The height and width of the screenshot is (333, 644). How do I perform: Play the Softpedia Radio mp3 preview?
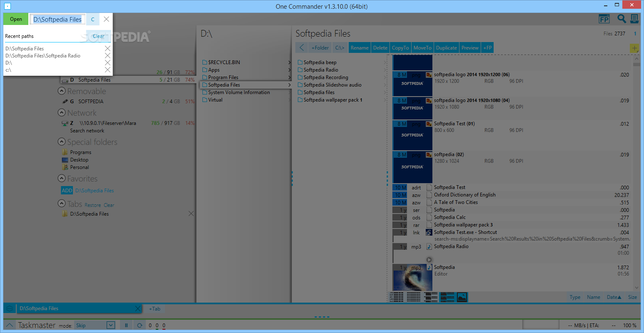click(x=429, y=260)
